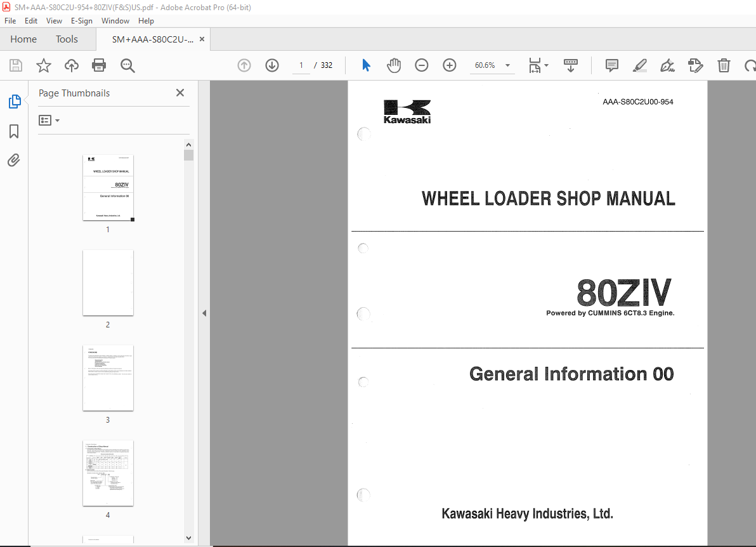Open the Window menu
The height and width of the screenshot is (547, 756).
(115, 21)
